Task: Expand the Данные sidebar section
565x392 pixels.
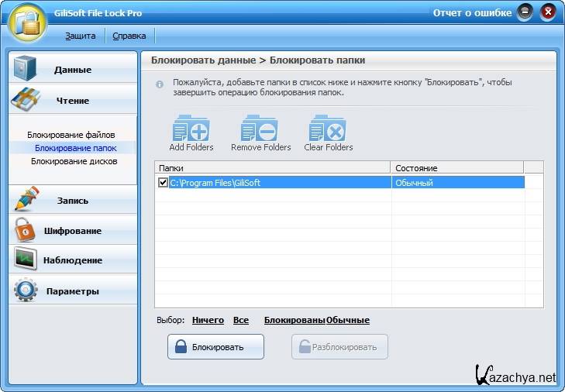Action: pos(72,70)
